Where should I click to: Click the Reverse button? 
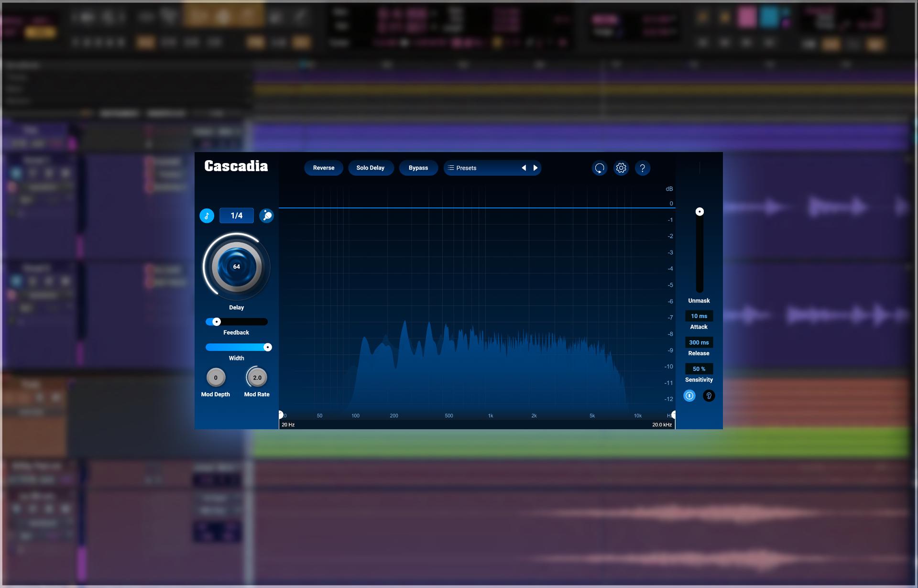coord(324,168)
